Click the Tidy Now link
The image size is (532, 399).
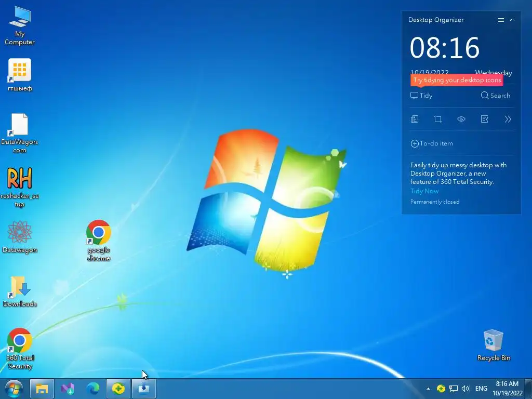click(424, 191)
